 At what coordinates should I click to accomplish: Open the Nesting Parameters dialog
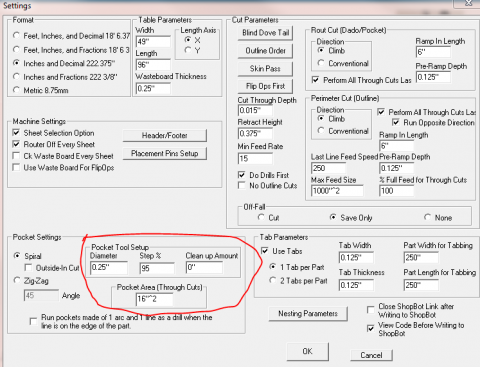pyautogui.click(x=308, y=314)
